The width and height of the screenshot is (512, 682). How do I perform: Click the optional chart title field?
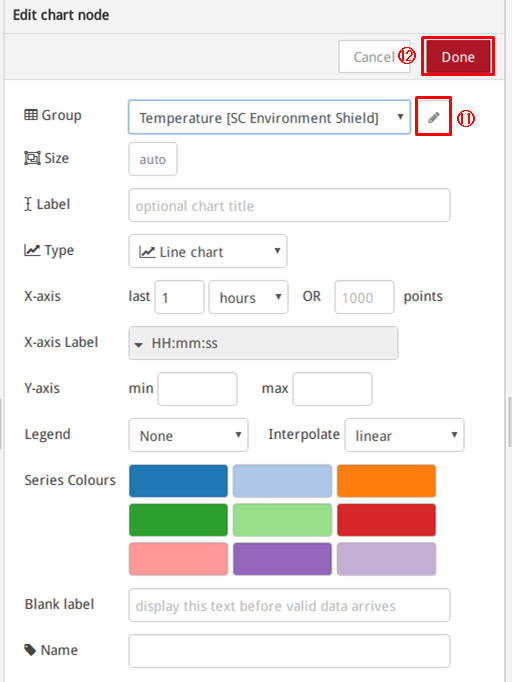pos(289,205)
